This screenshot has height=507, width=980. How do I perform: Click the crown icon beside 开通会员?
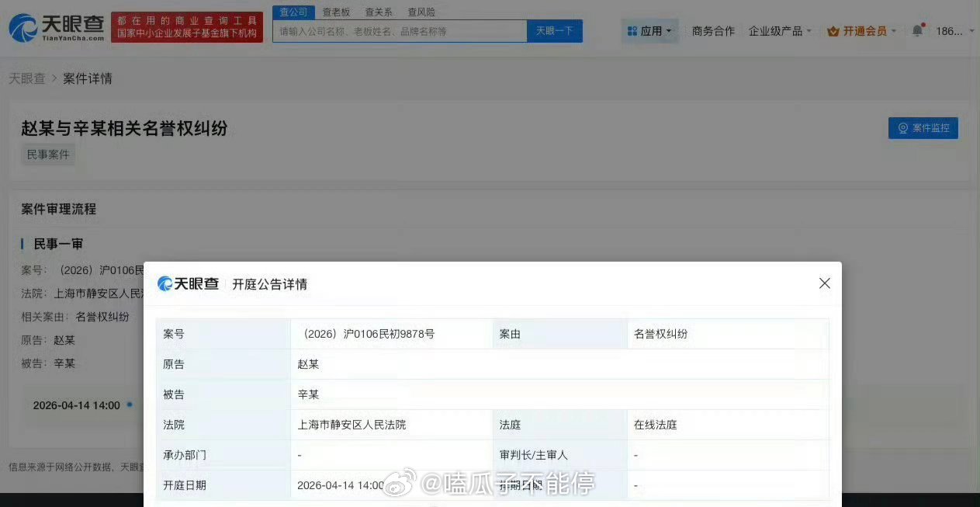(833, 31)
